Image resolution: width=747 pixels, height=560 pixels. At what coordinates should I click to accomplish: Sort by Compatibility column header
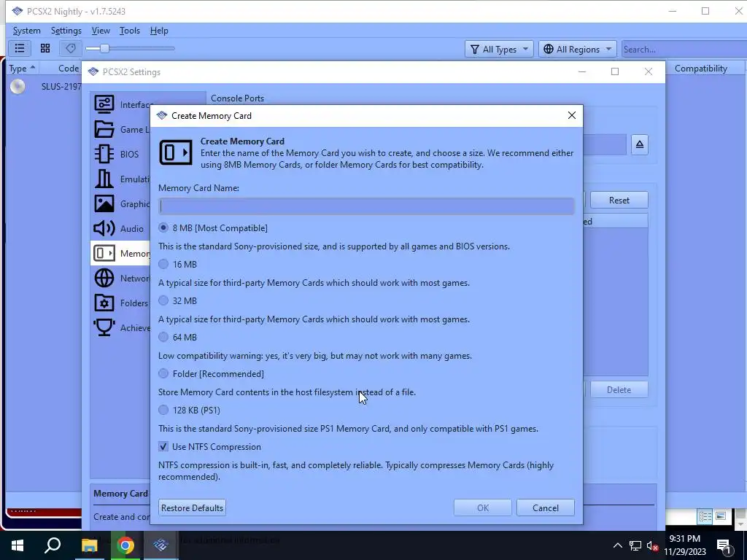coord(700,68)
